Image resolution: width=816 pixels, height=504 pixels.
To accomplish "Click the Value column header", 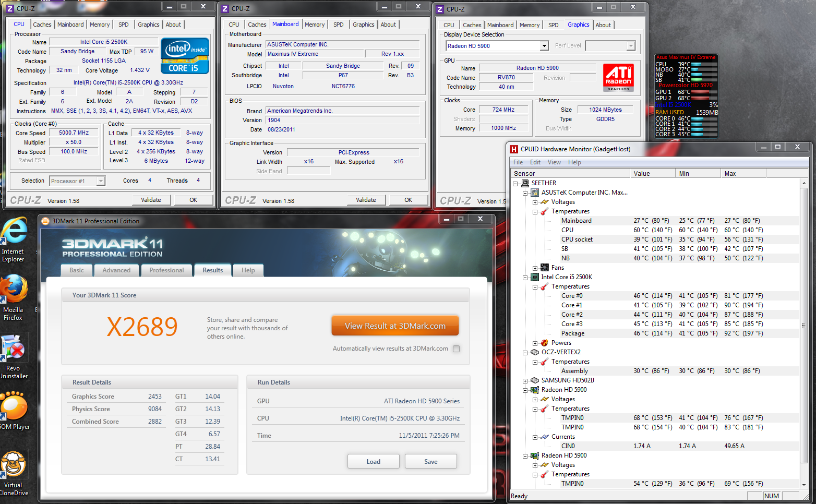I will tap(653, 174).
